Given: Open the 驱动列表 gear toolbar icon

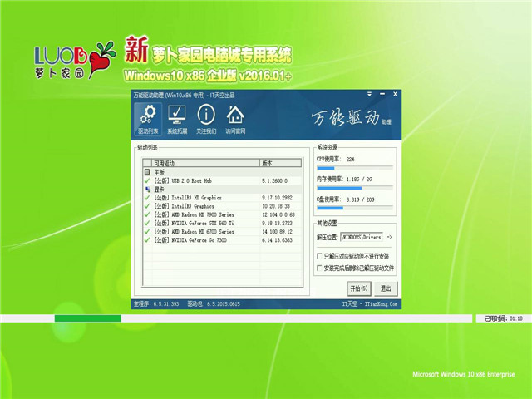Looking at the screenshot, I should [x=148, y=120].
